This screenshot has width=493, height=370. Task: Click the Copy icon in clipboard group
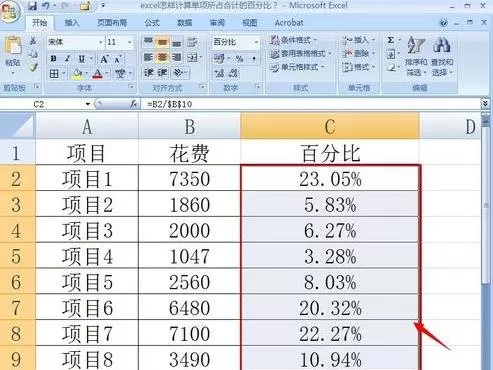(x=33, y=54)
